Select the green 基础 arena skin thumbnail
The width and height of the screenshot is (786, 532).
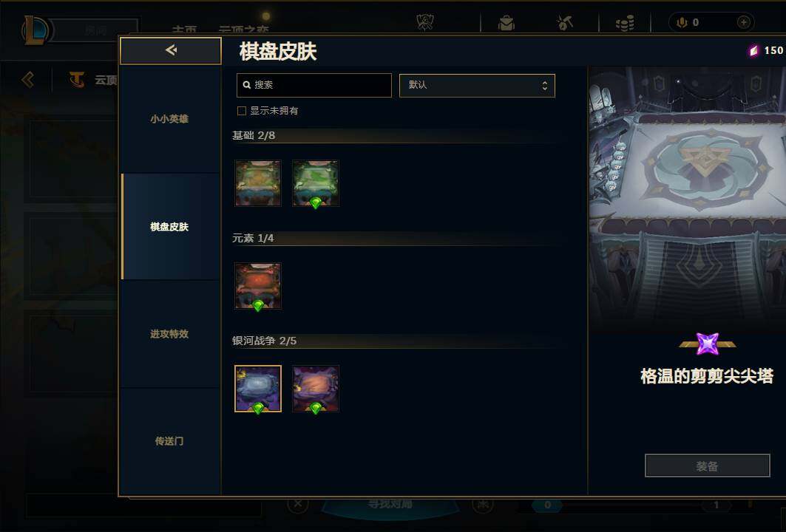[x=316, y=183]
